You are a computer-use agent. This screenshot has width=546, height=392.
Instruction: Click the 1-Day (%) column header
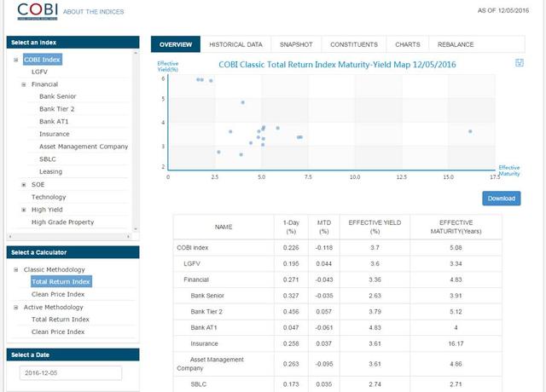pos(291,227)
